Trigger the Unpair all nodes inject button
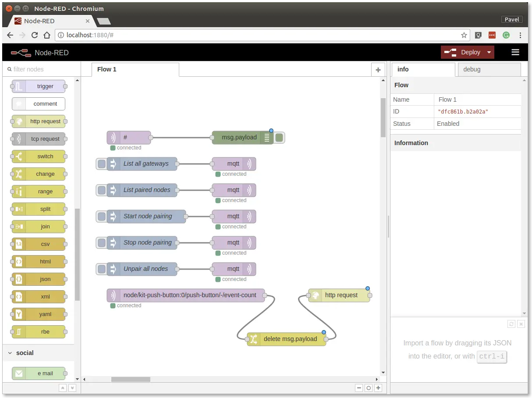 [x=102, y=269]
